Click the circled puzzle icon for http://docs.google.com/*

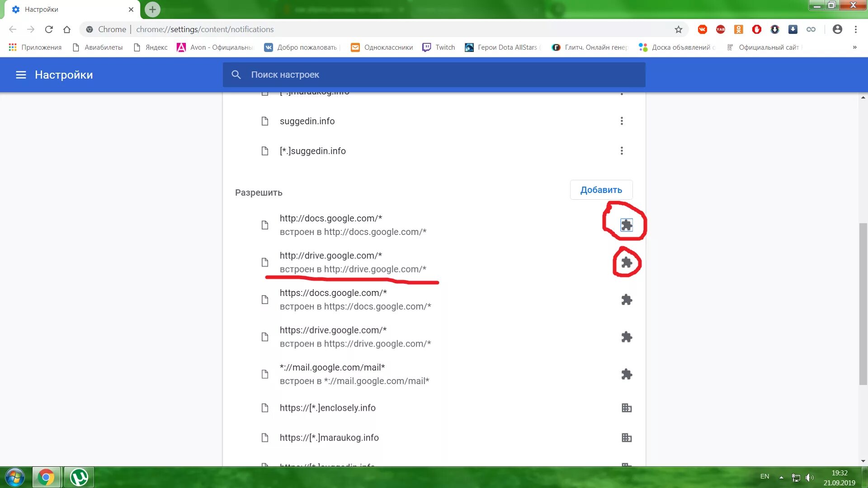[626, 225]
